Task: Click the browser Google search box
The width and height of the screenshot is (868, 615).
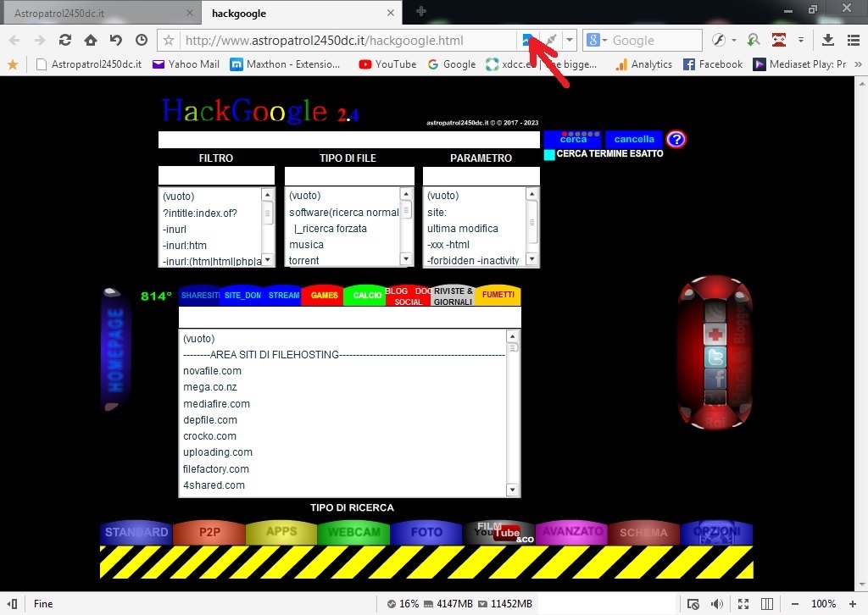Action: (x=655, y=41)
